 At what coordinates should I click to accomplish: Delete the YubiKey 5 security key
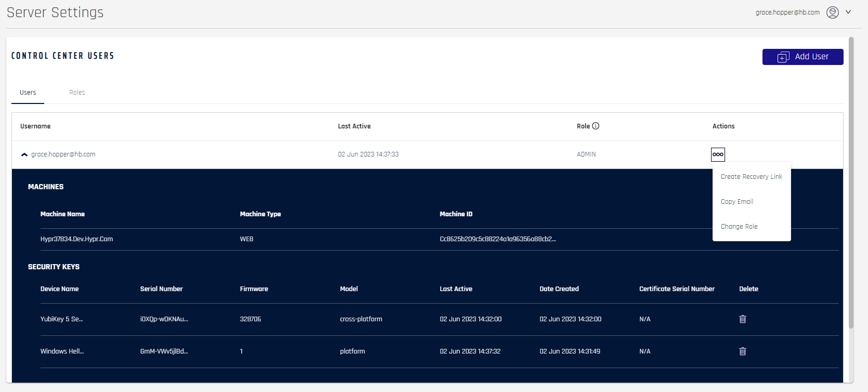tap(743, 319)
